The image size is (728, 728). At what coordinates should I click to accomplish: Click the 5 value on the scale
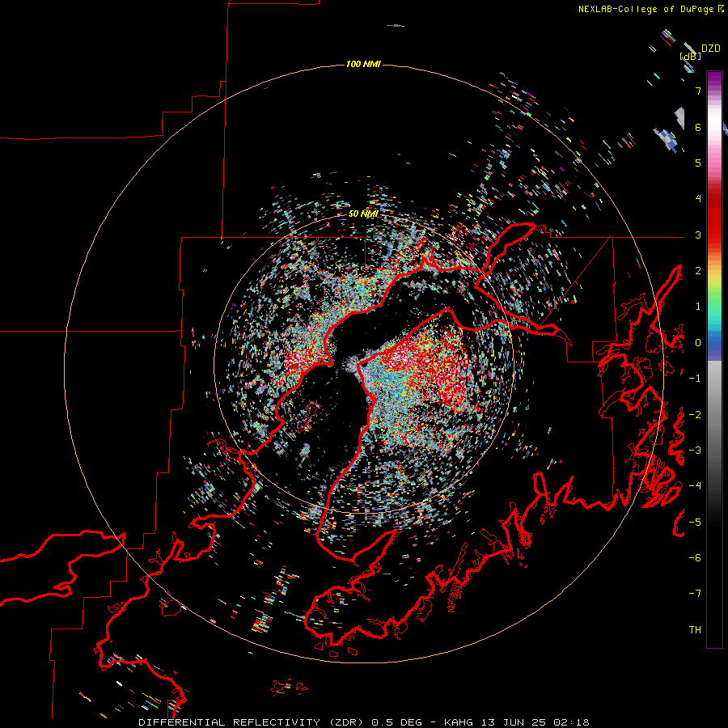pos(698,163)
